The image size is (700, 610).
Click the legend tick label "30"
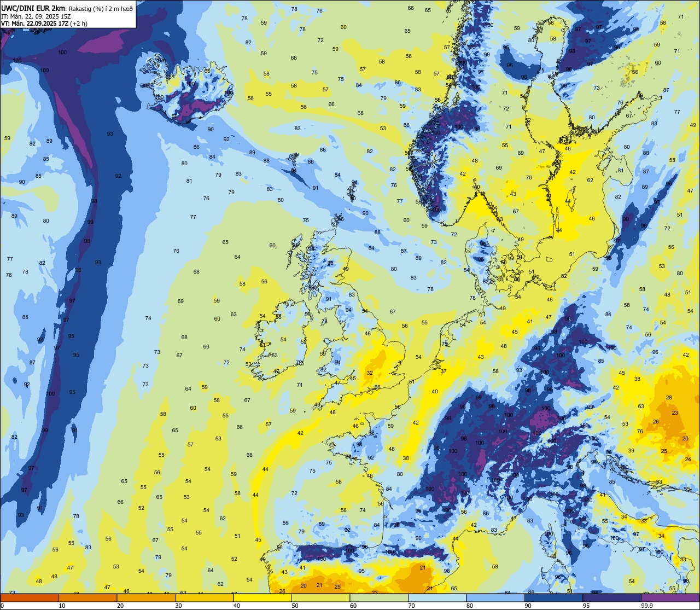coord(178,606)
